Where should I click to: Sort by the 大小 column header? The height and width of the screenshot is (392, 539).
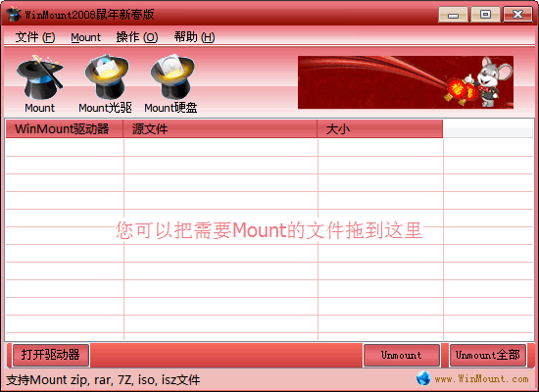(380, 129)
